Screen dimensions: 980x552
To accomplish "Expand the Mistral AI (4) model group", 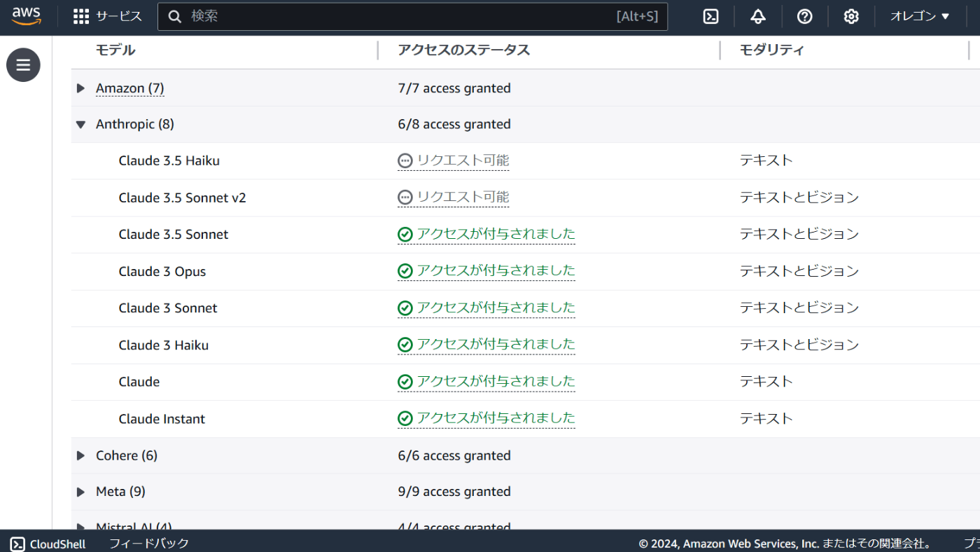I will pos(80,526).
